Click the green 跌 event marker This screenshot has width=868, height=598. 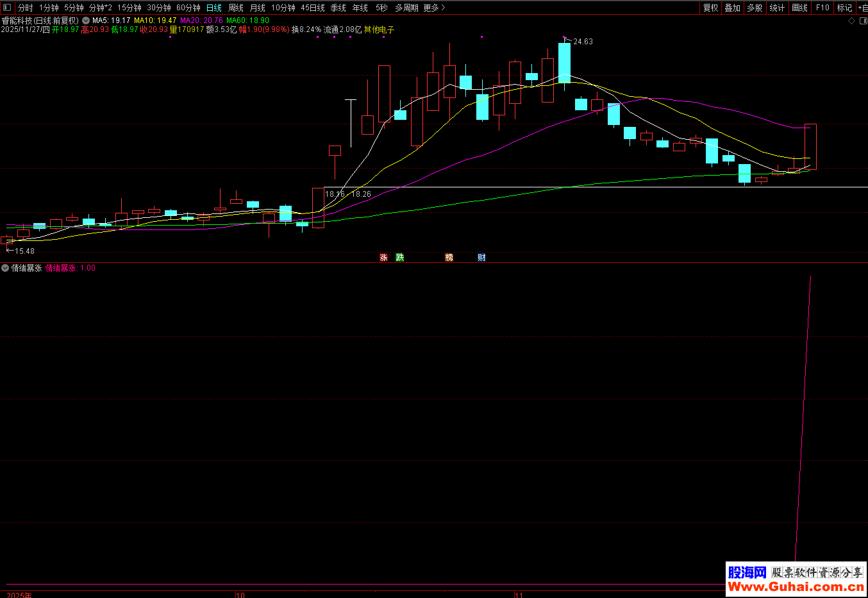(x=400, y=258)
